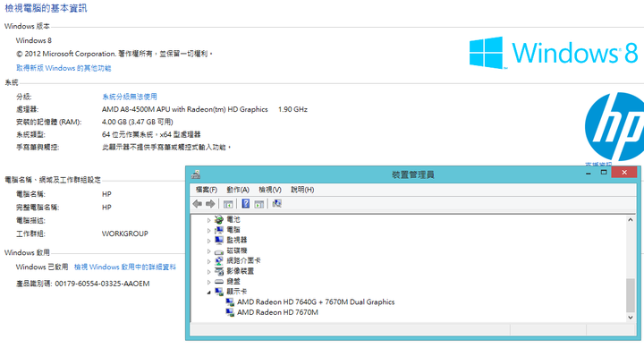Expand the 電腦 tree node

208,231
